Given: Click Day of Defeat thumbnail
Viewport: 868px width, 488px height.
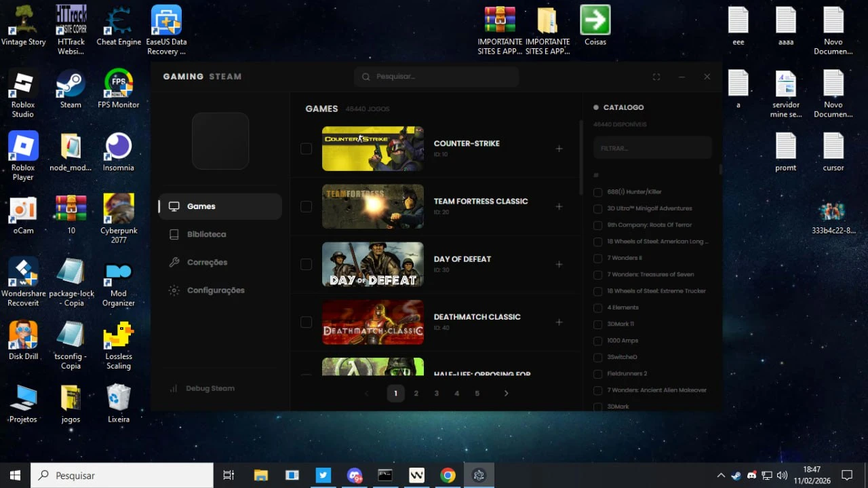Looking at the screenshot, I should [x=373, y=264].
